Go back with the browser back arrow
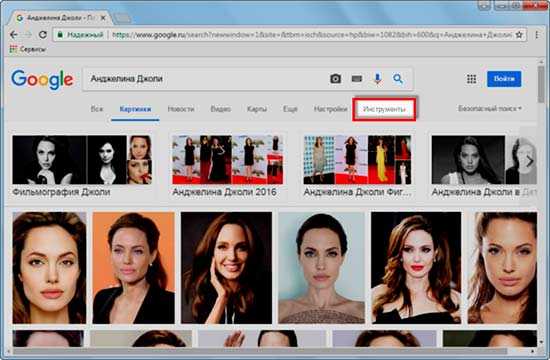 13,35
